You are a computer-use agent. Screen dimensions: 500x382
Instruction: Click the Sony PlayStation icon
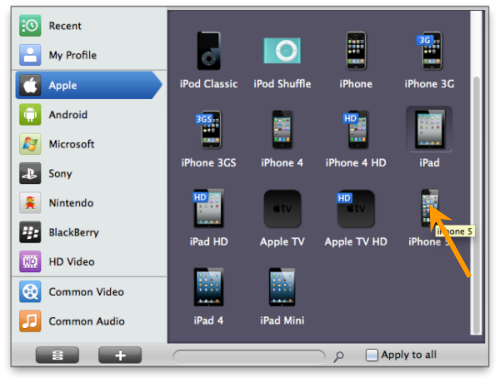click(30, 173)
